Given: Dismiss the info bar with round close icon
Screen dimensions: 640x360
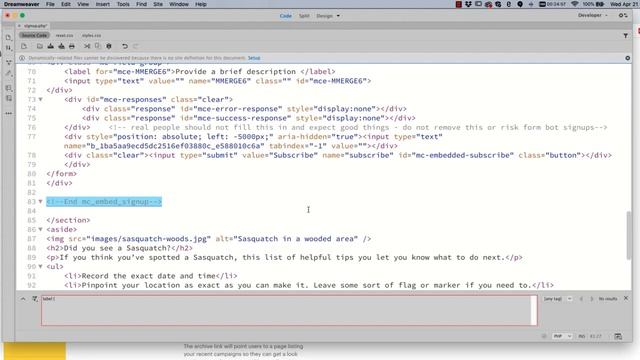Looking at the screenshot, I should [x=627, y=58].
